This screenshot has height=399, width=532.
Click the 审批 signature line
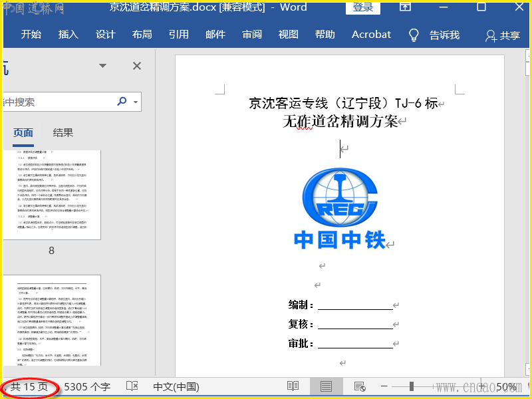pos(340,344)
